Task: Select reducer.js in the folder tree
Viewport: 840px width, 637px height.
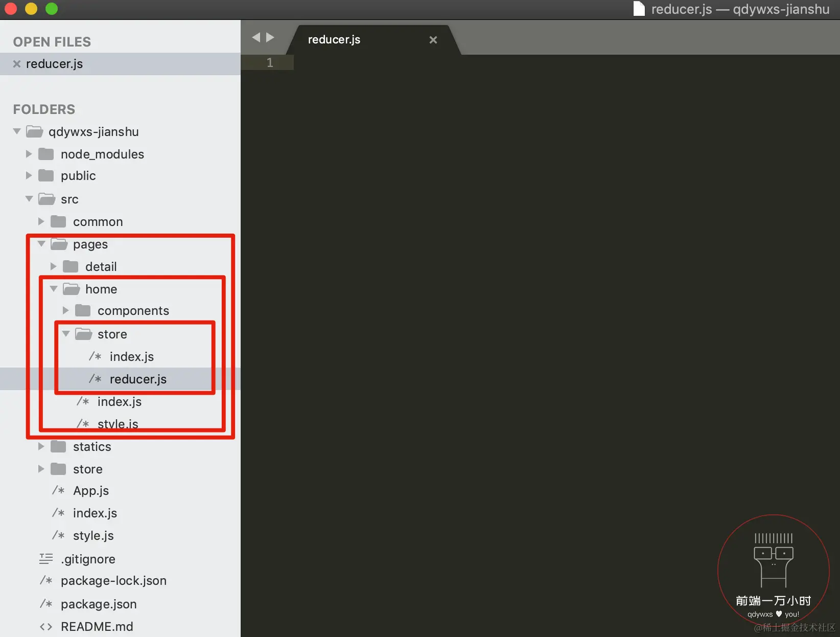Action: 138,379
